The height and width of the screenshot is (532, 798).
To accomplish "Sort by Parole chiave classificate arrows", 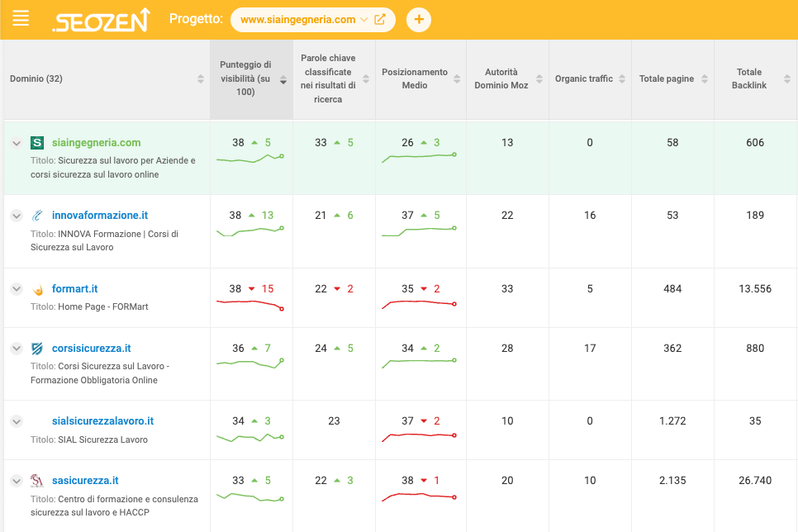I will (366, 79).
